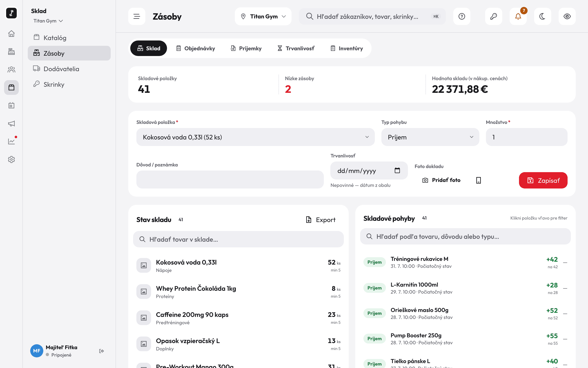Screen dimensions: 588x368
Task: Switch to the Objednávky tab
Action: click(196, 48)
